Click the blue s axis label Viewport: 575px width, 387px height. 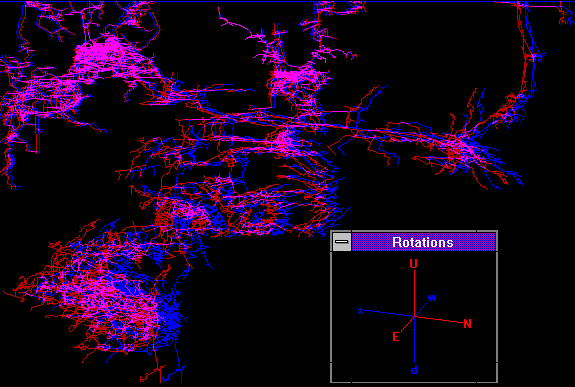[360, 311]
